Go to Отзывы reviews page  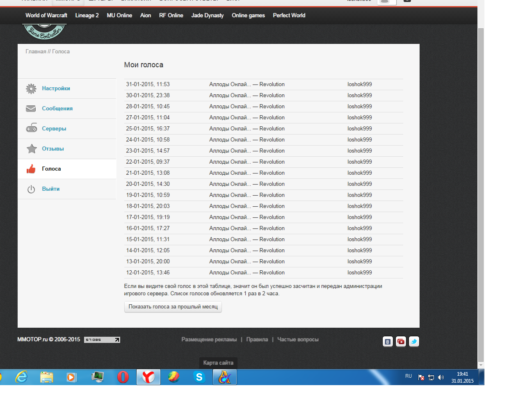point(53,149)
